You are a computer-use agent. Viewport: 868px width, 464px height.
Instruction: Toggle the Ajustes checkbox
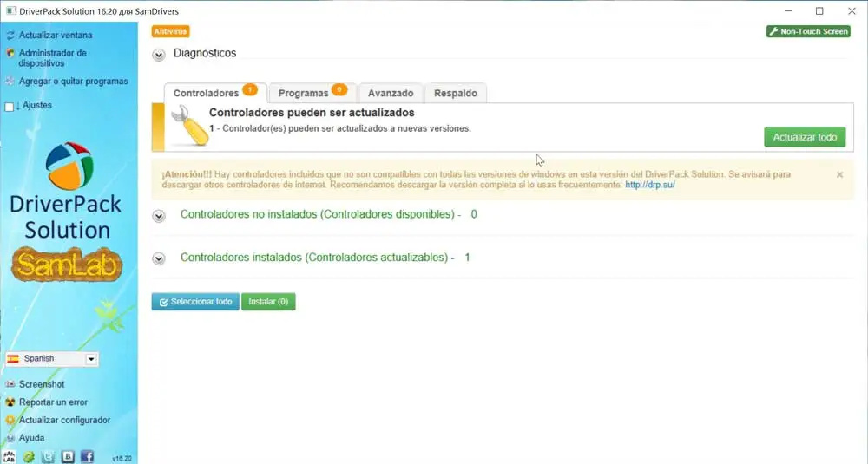10,107
